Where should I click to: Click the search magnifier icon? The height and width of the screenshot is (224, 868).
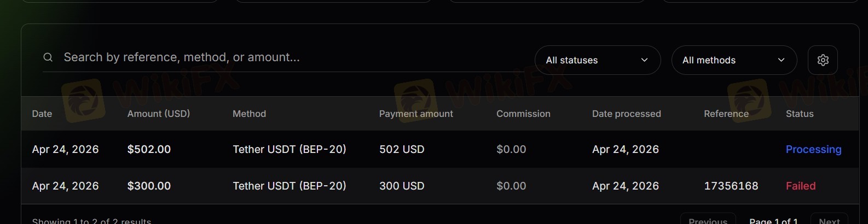pos(48,57)
